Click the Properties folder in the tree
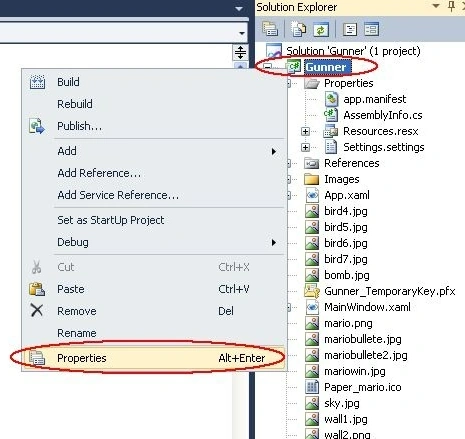 tap(348, 83)
